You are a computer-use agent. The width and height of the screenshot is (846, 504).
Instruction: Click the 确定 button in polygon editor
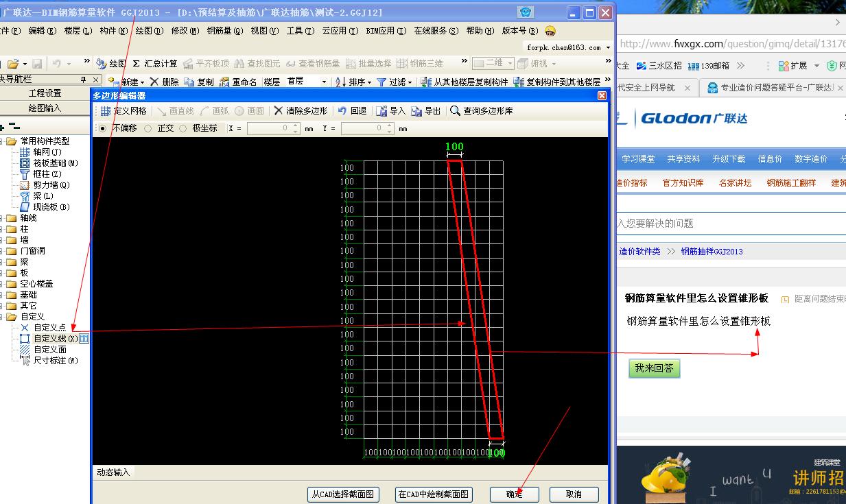pos(515,494)
